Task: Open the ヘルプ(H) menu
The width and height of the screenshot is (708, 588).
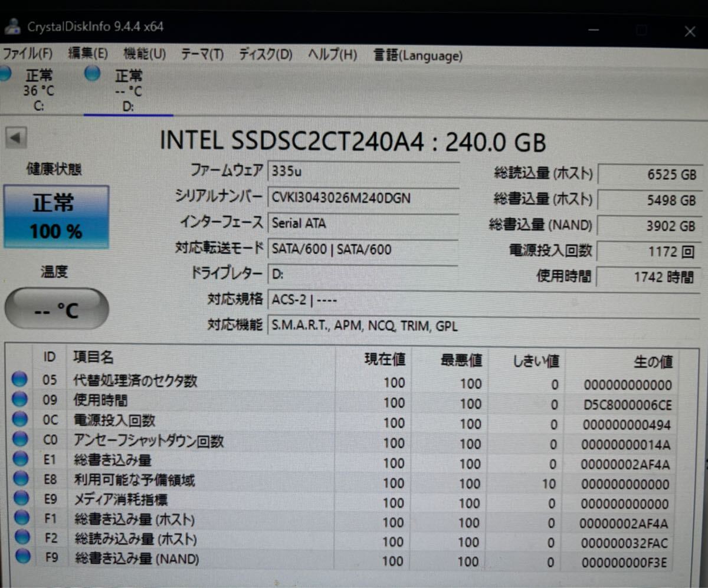Action: click(332, 55)
